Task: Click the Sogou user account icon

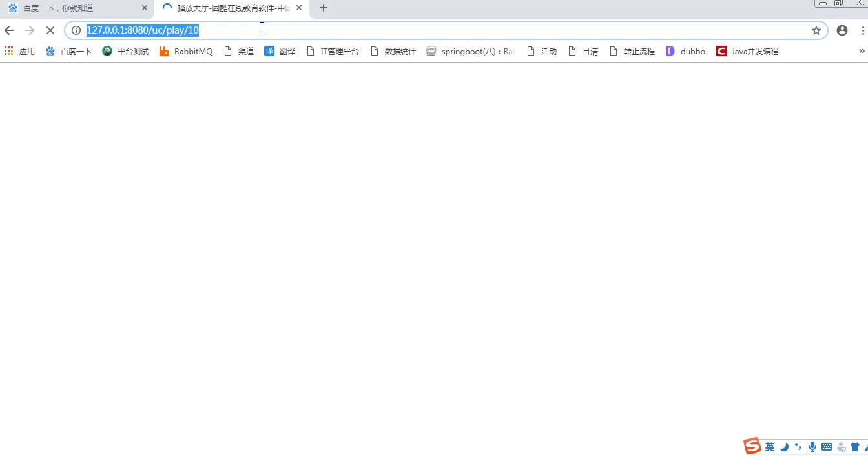Action: click(841, 447)
